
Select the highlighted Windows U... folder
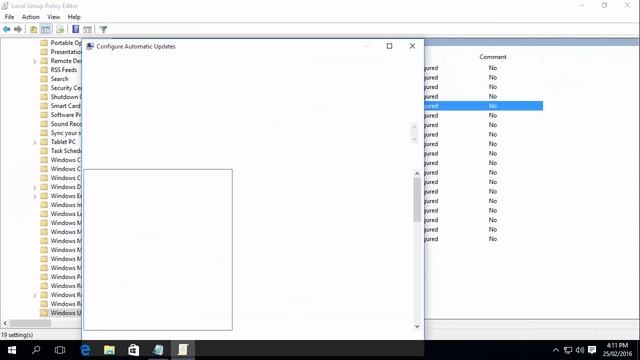click(x=61, y=313)
